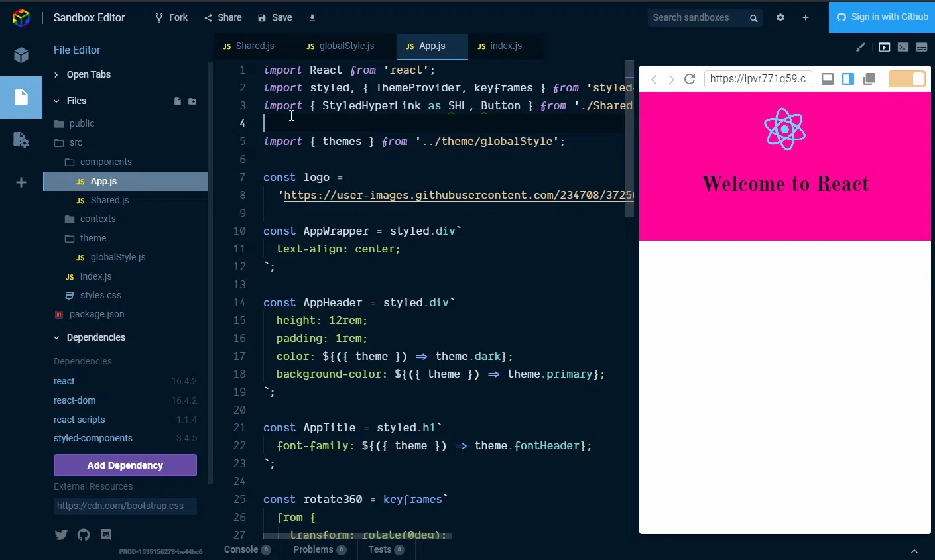Switch to the index.js tab

pyautogui.click(x=506, y=46)
